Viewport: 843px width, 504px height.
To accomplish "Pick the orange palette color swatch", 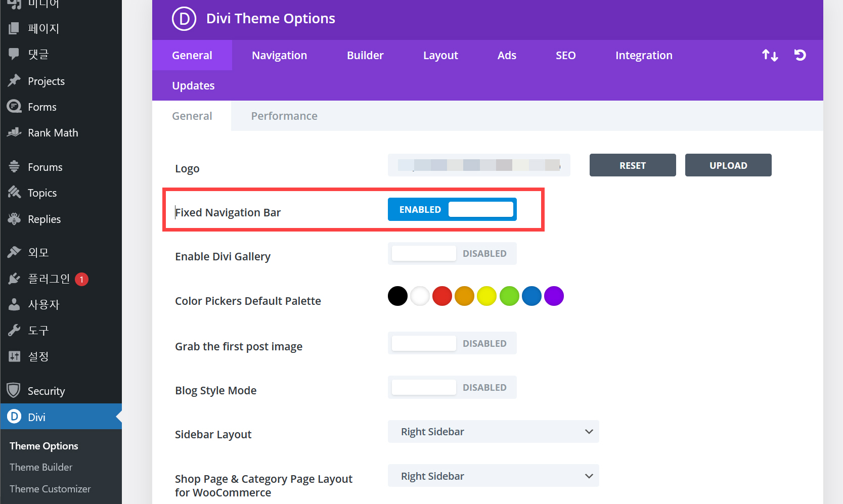I will (x=464, y=296).
